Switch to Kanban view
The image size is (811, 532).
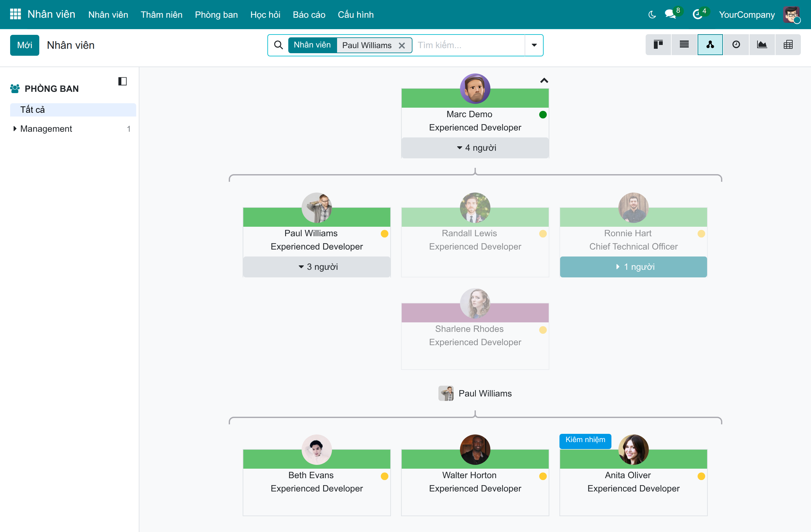658,44
